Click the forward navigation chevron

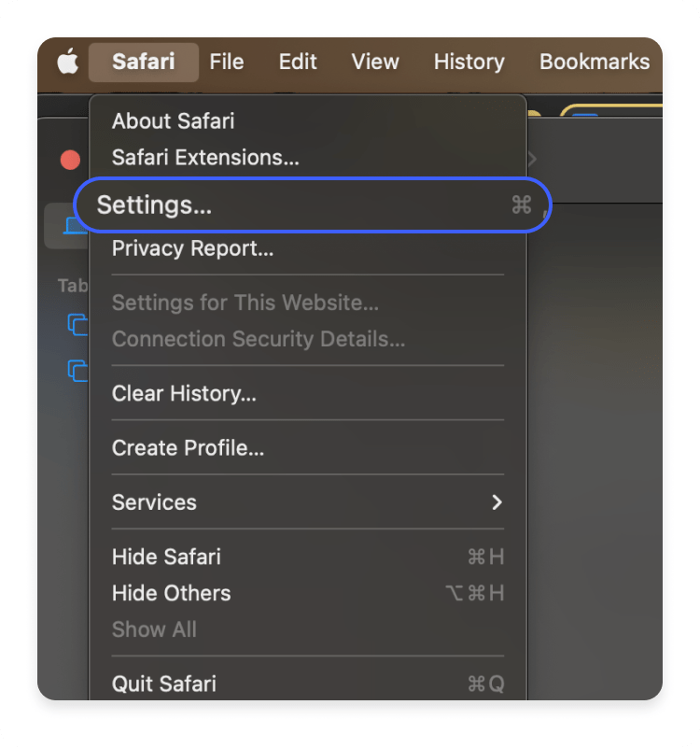tap(532, 159)
